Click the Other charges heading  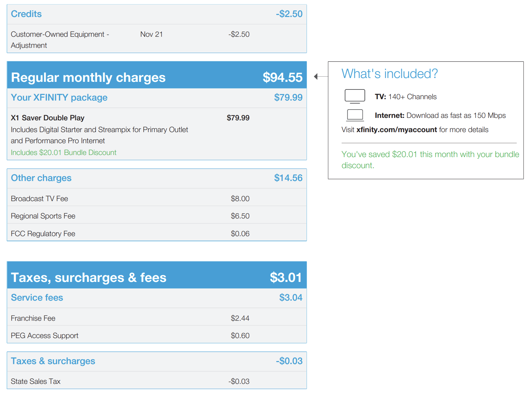tap(41, 178)
